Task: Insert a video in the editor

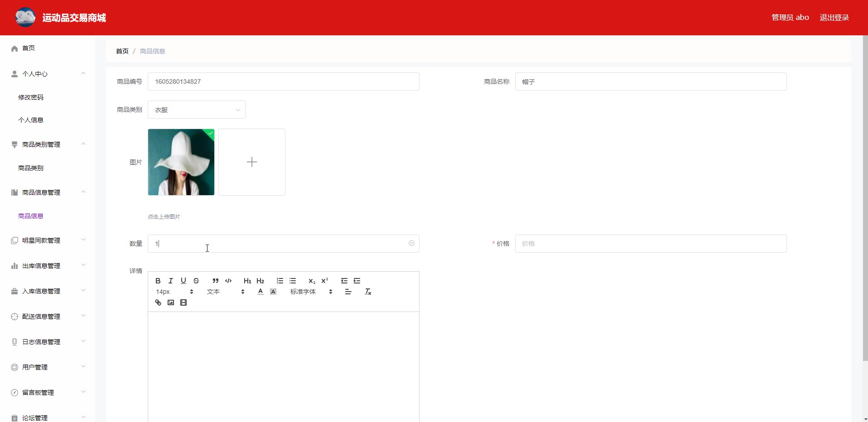Action: coord(183,302)
